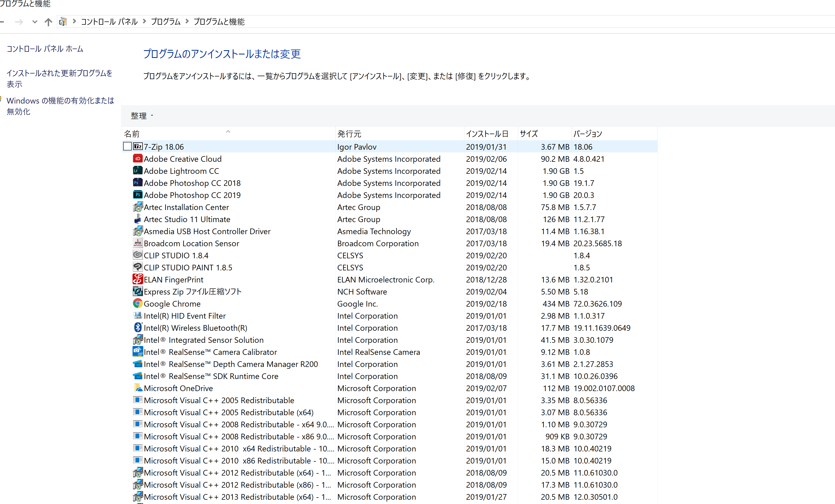Sort the list by バージョン column
The image size is (835, 504).
pyautogui.click(x=615, y=134)
